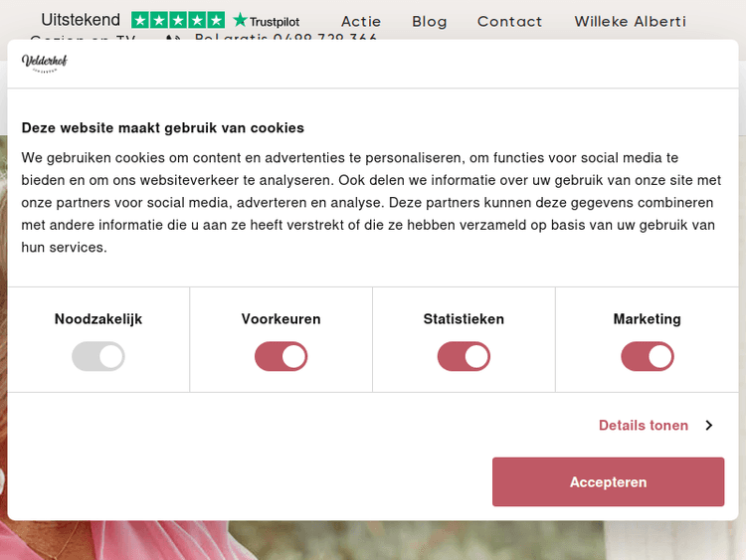The height and width of the screenshot is (560, 746).
Task: Click the Velderhof logo in cookie dialog
Action: [x=45, y=64]
